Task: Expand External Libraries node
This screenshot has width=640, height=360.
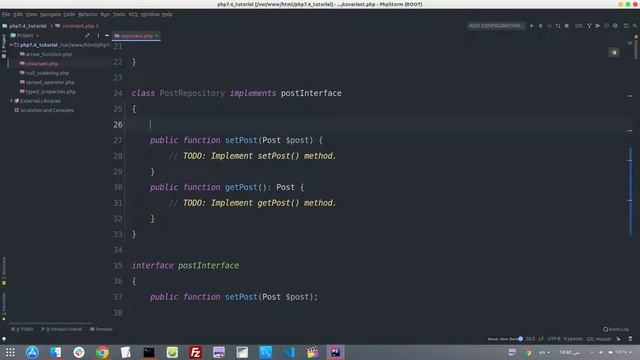Action: [12, 101]
